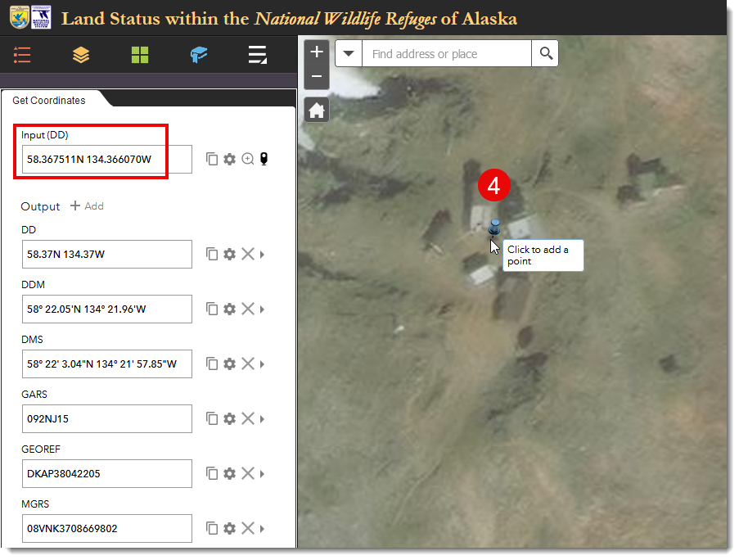Copy the Input (DD) coordinate
This screenshot has height=560, width=739.
click(212, 159)
